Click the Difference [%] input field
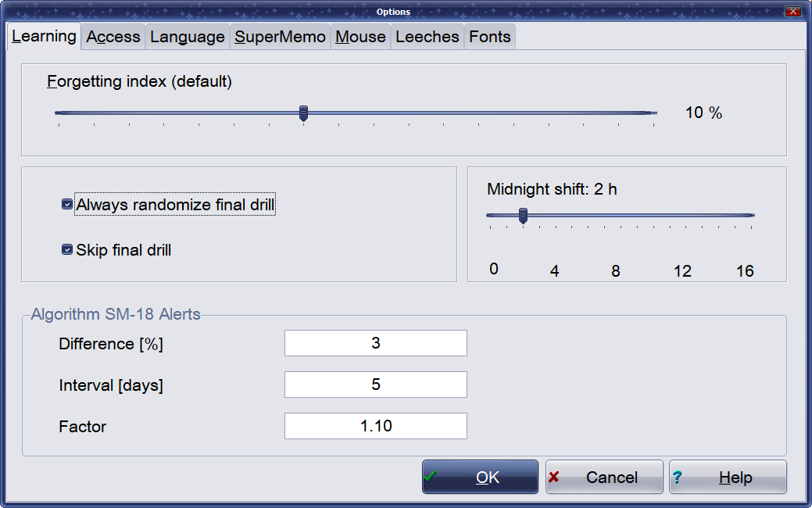Viewport: 812px width, 508px height. (375, 343)
